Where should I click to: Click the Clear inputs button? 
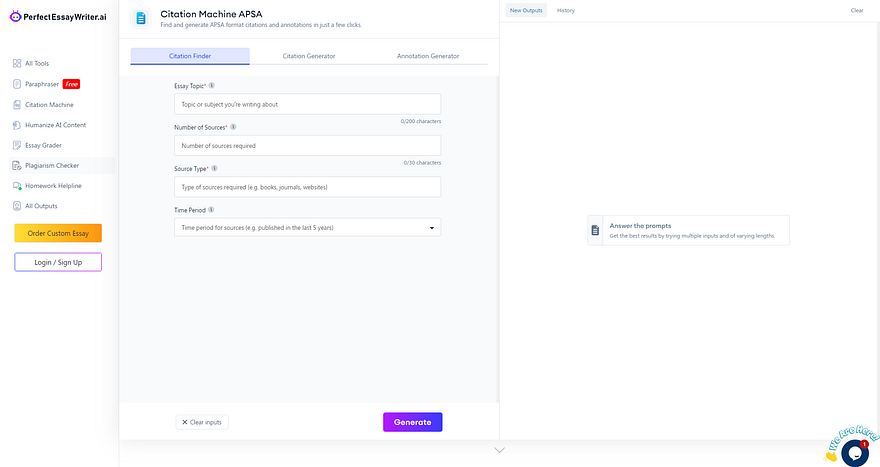click(202, 422)
